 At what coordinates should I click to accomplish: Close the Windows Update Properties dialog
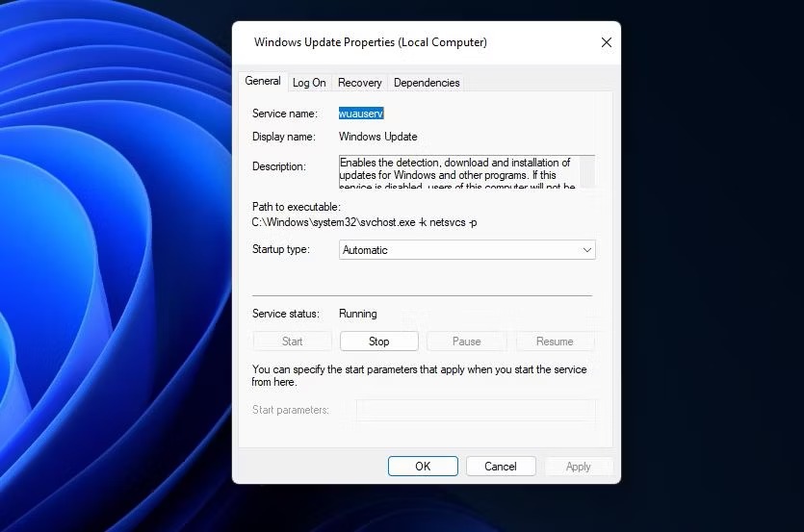[x=606, y=42]
